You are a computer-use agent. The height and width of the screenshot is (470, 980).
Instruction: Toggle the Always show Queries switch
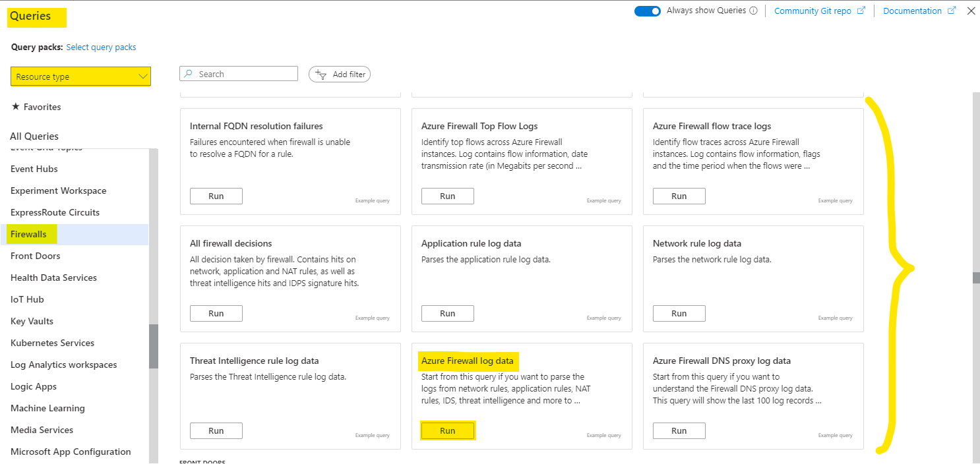click(647, 11)
